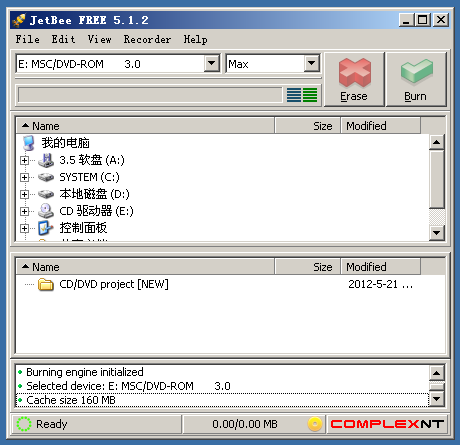Viewport: 460px width, 445px height.
Task: Click the file browser scroll down arrow
Action: (437, 232)
